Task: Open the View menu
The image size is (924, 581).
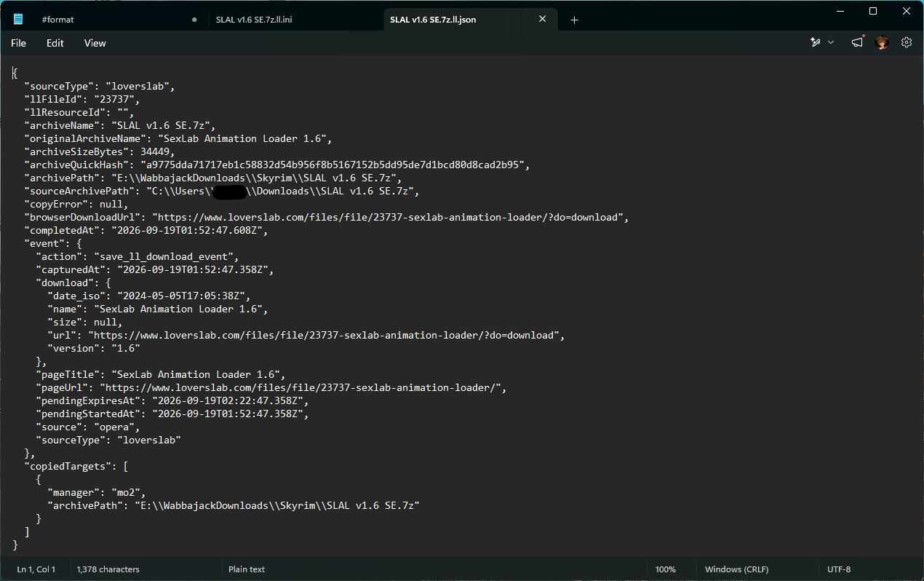Action: click(95, 43)
